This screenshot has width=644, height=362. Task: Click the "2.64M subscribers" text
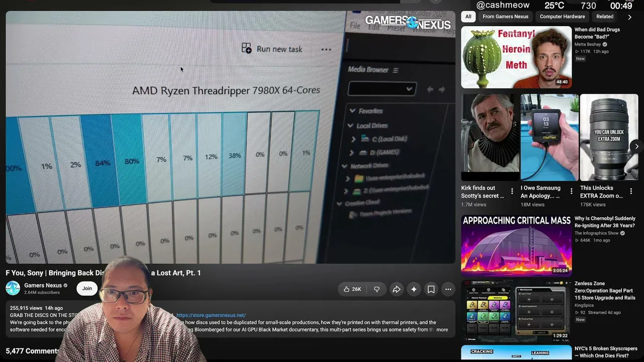pyautogui.click(x=42, y=293)
